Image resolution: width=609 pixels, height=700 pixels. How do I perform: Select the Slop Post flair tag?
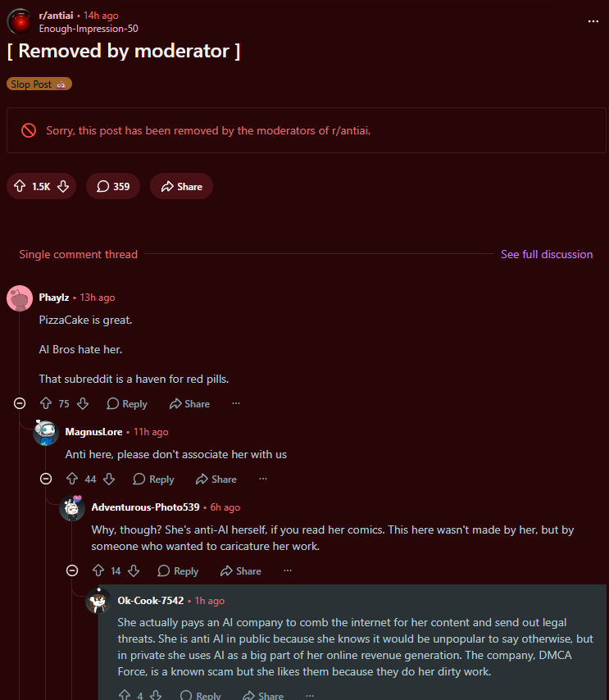pos(39,84)
